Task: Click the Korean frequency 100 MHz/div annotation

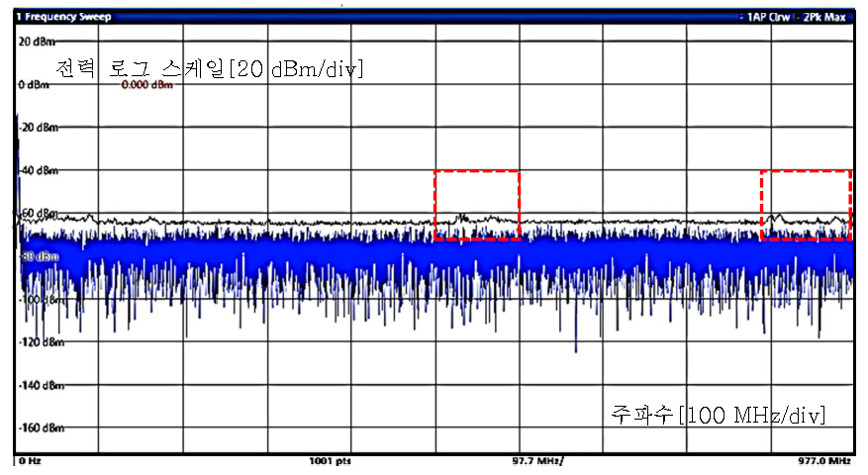Action: pyautogui.click(x=718, y=413)
